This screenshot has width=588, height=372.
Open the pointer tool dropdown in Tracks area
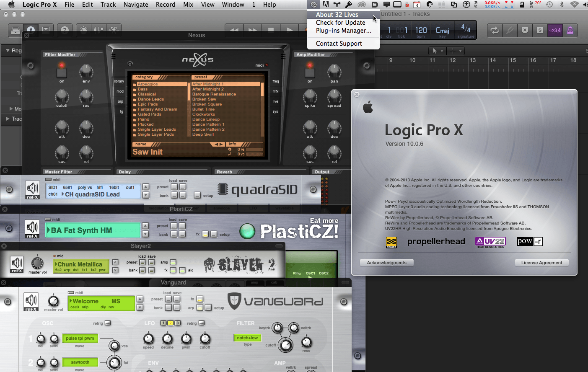[438, 51]
